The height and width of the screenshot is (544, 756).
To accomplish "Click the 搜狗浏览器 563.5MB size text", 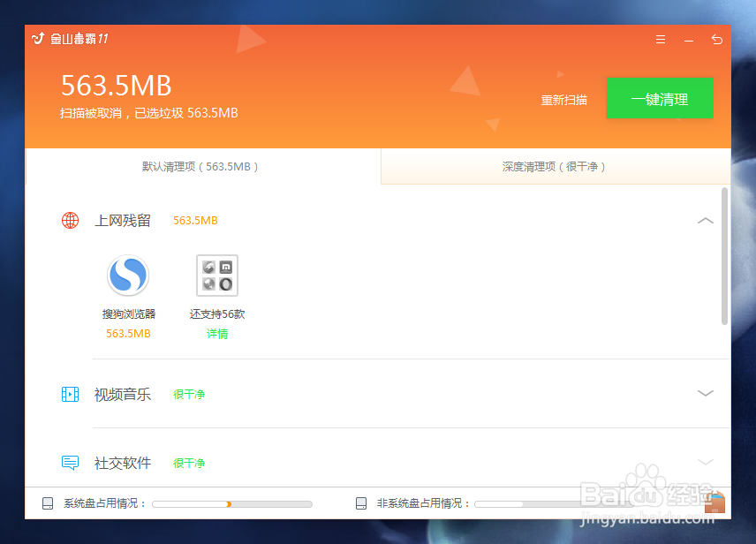I will tap(128, 334).
